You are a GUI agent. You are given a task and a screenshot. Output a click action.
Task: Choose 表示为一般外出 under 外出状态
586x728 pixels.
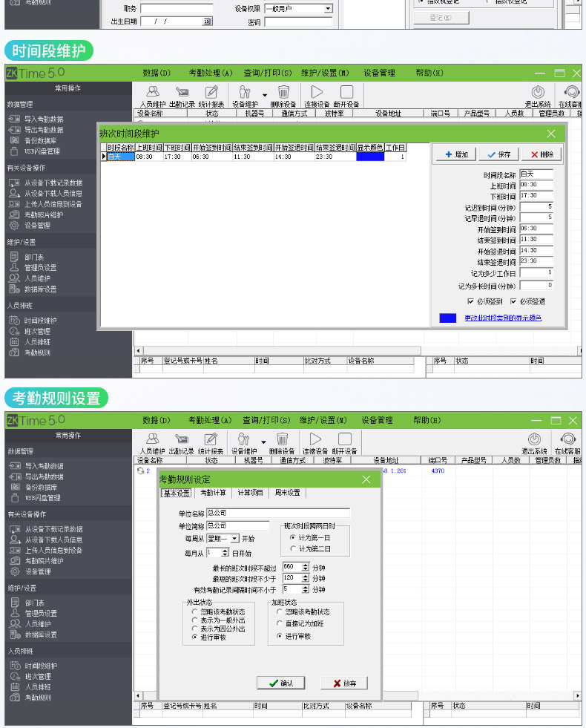coord(194,620)
